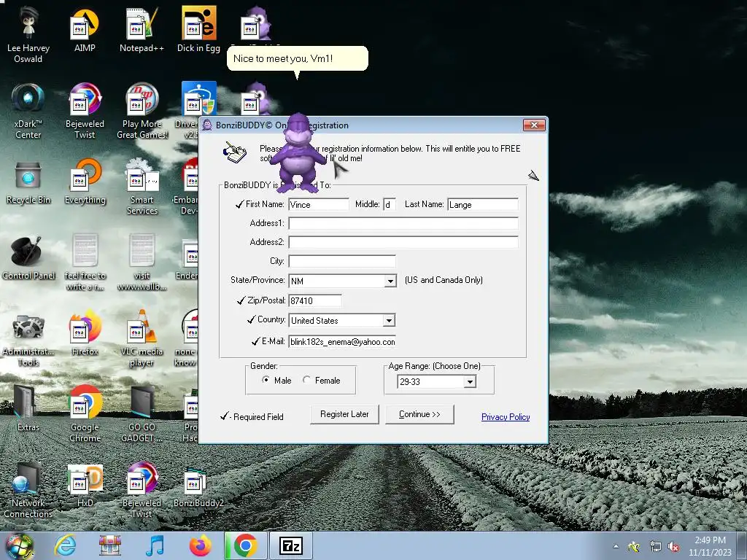
Task: Launch Bejeweled Twist in the second desktop row
Action: [85, 111]
